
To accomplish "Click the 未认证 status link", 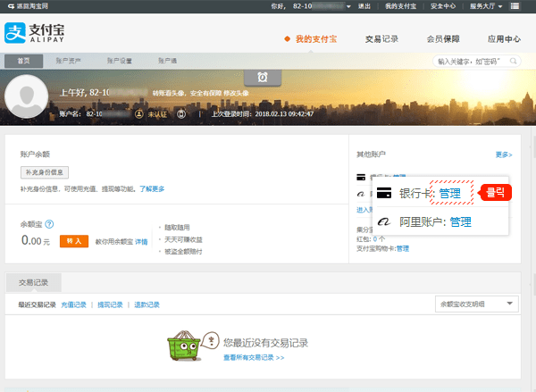I will click(157, 114).
